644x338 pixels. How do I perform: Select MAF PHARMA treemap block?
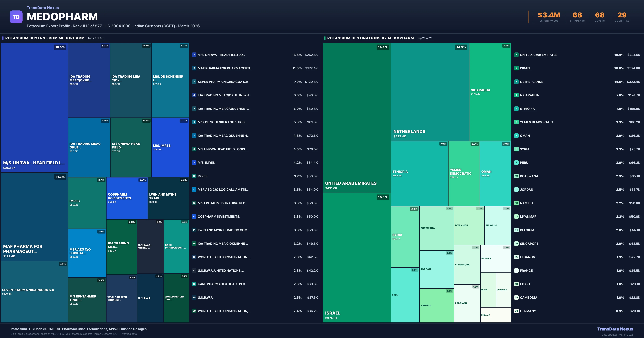click(34, 216)
